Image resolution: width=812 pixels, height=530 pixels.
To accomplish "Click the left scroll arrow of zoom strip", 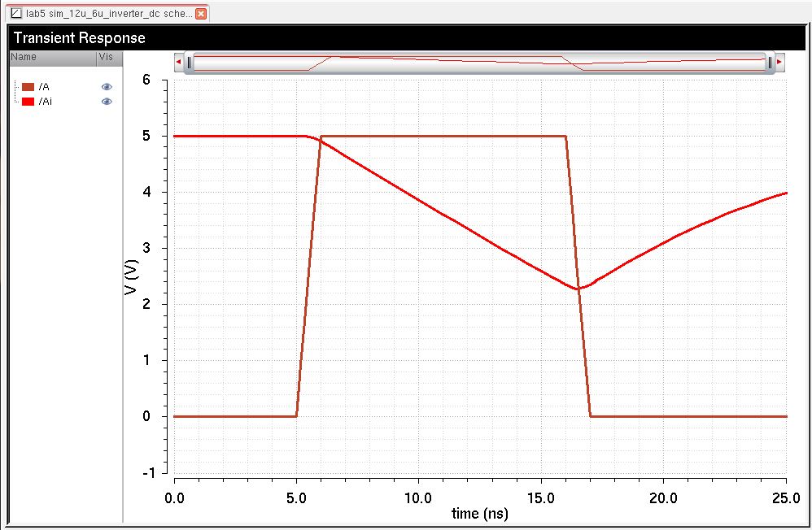I will click(x=179, y=62).
